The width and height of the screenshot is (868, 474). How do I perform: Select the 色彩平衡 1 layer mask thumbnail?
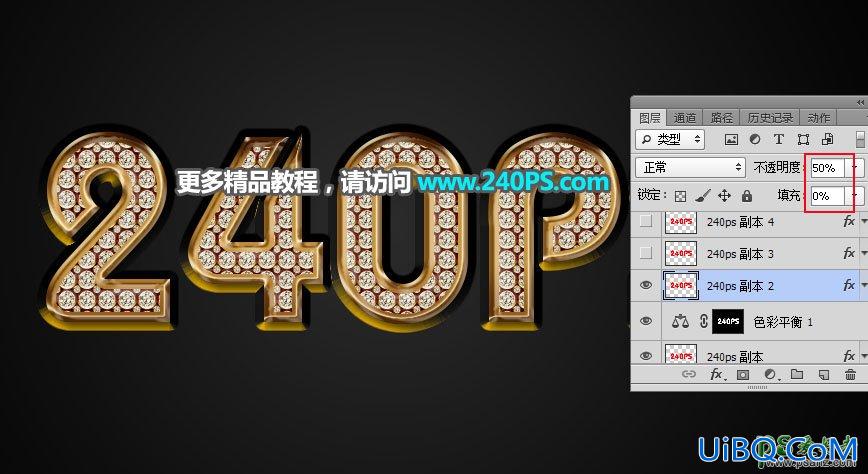728,321
